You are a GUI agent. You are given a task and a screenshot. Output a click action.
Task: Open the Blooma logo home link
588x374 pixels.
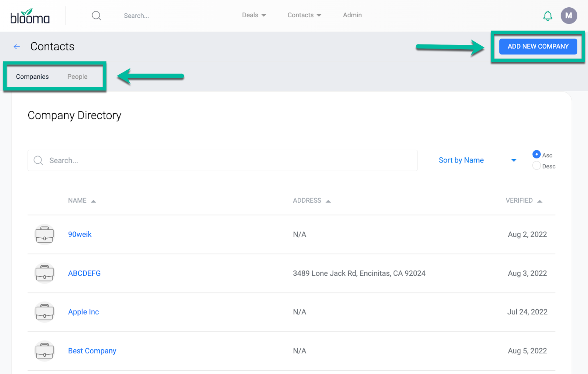30,16
